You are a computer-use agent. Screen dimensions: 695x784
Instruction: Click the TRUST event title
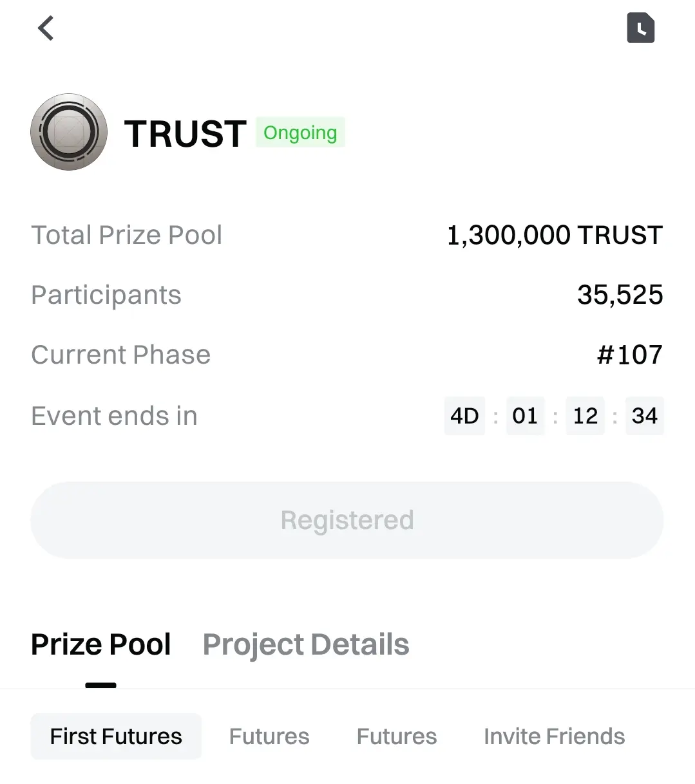(x=186, y=133)
